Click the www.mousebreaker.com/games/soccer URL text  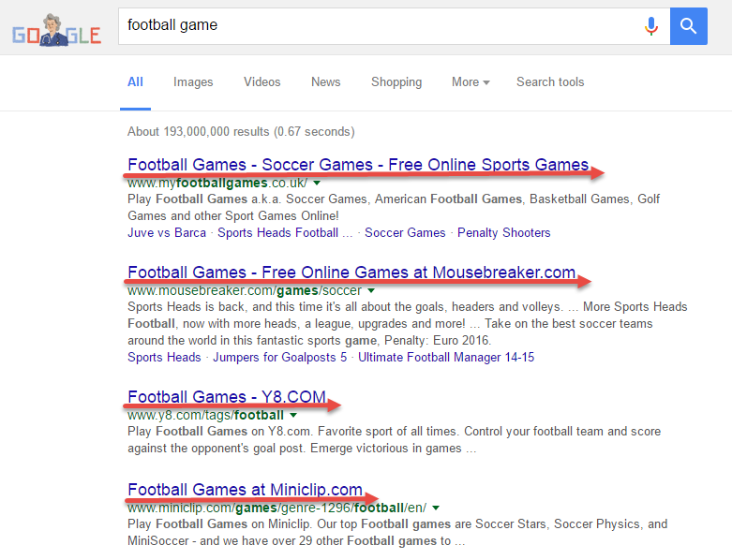click(245, 290)
